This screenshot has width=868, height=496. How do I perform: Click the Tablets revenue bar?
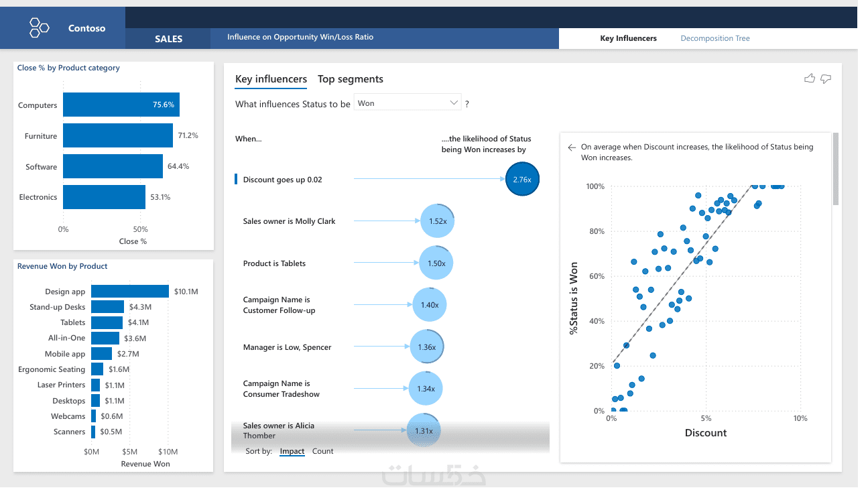point(107,322)
